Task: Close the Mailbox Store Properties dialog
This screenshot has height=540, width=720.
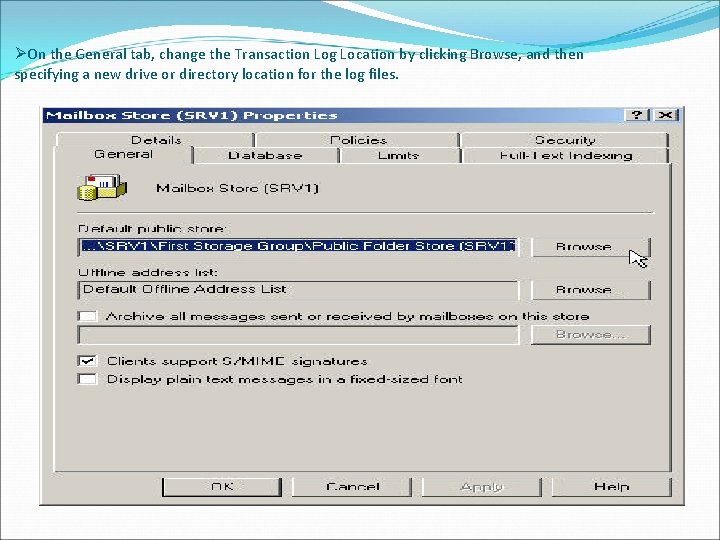Action: click(x=665, y=115)
